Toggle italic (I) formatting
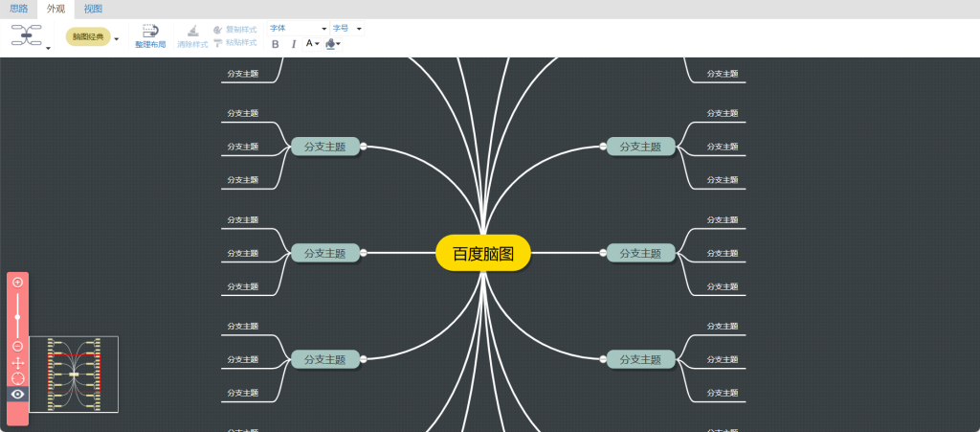980x432 pixels. [293, 44]
